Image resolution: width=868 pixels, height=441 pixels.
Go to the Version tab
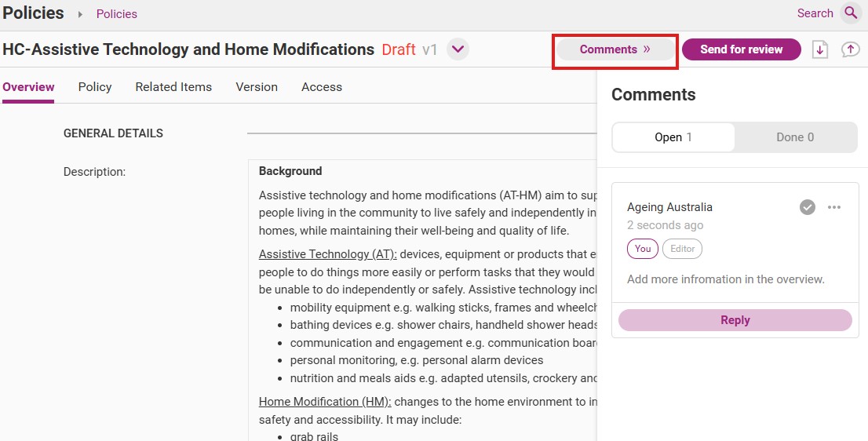(257, 87)
